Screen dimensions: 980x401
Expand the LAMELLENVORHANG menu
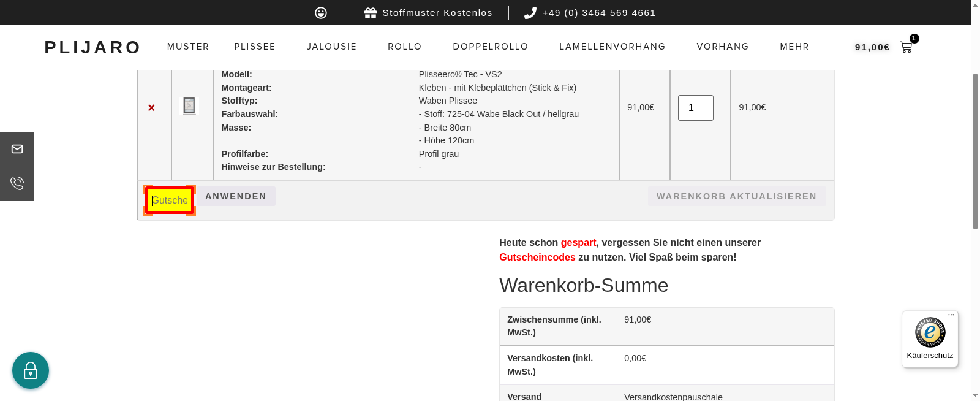612,47
